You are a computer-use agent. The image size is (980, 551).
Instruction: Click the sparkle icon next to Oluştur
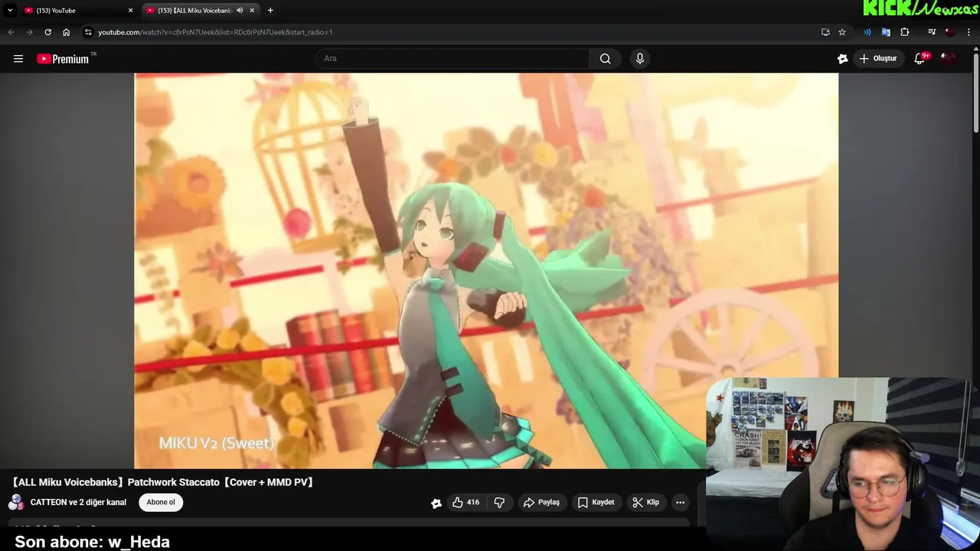pyautogui.click(x=843, y=58)
